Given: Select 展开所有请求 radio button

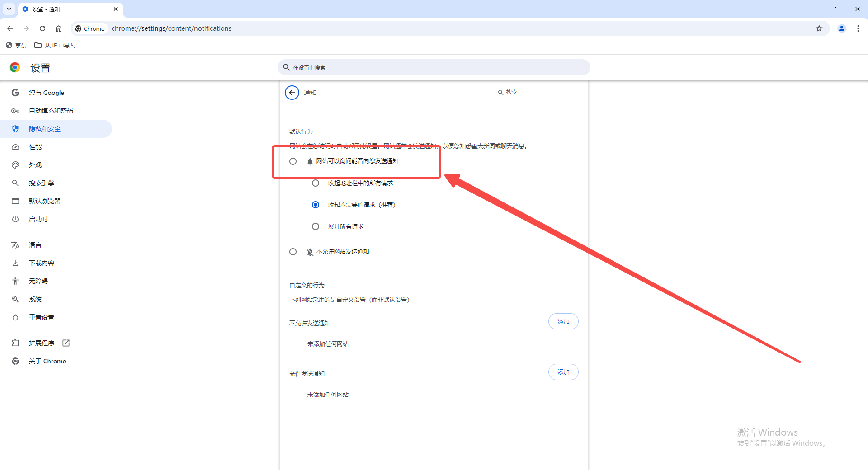Looking at the screenshot, I should (316, 226).
